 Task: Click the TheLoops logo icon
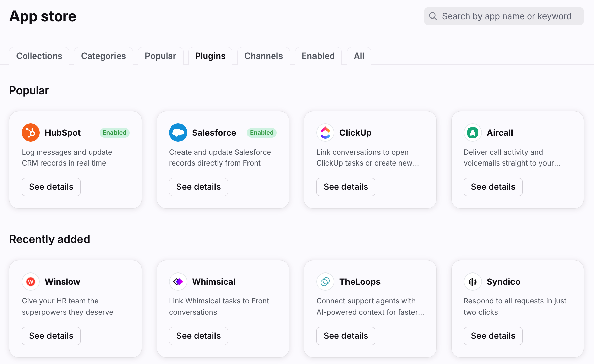click(x=325, y=282)
